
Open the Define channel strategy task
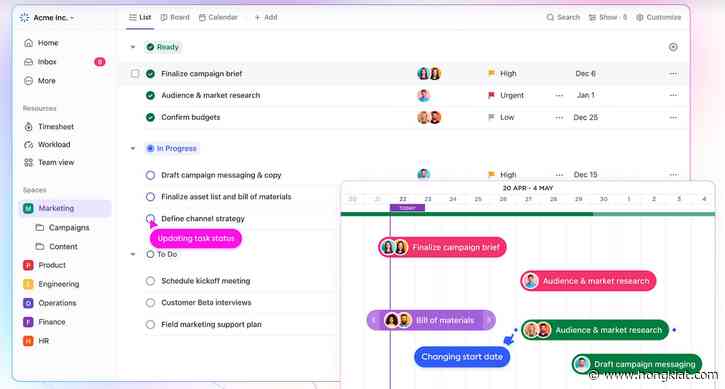203,218
